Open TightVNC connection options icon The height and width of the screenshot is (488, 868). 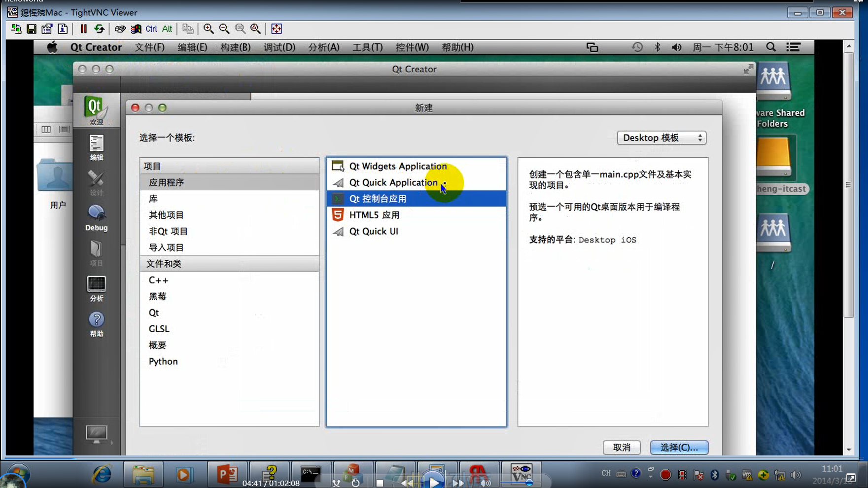(x=47, y=29)
